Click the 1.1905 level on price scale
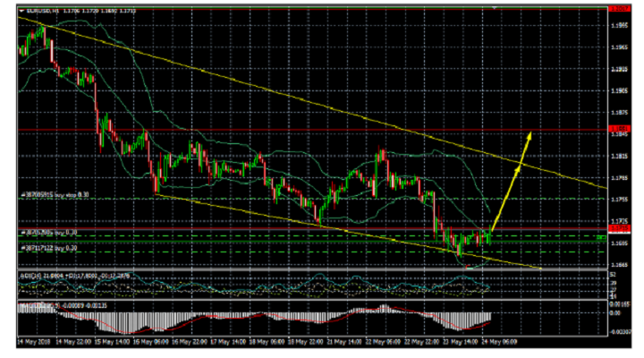The image size is (644, 358). coord(617,90)
